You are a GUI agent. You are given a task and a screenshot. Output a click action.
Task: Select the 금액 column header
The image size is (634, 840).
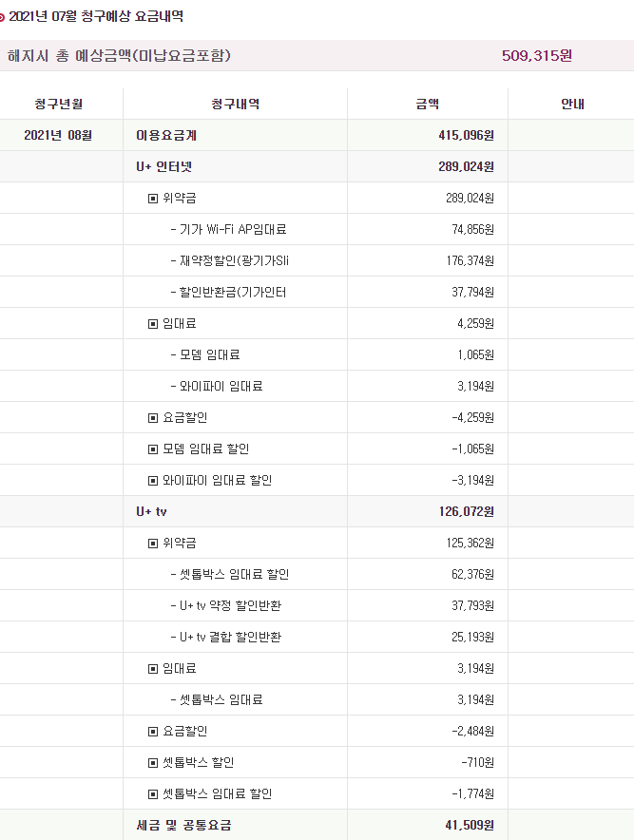[428, 104]
